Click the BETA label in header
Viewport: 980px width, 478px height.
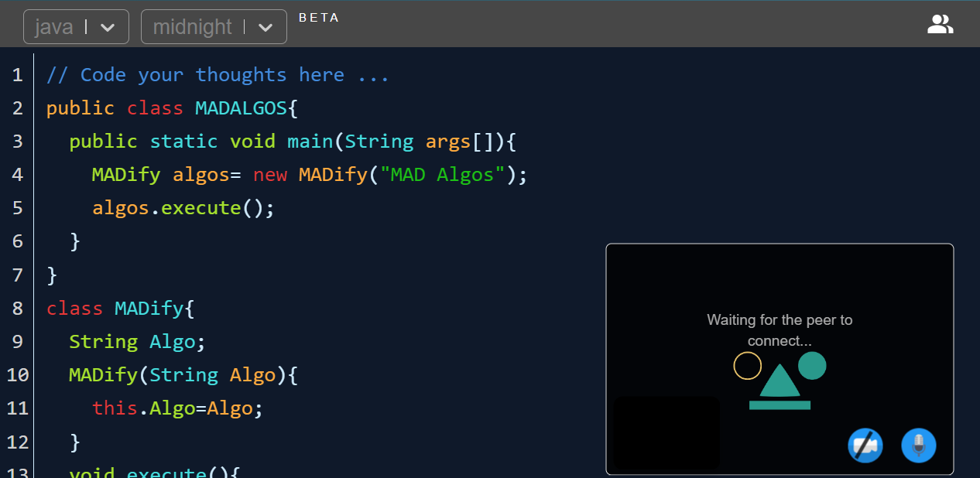coord(319,18)
